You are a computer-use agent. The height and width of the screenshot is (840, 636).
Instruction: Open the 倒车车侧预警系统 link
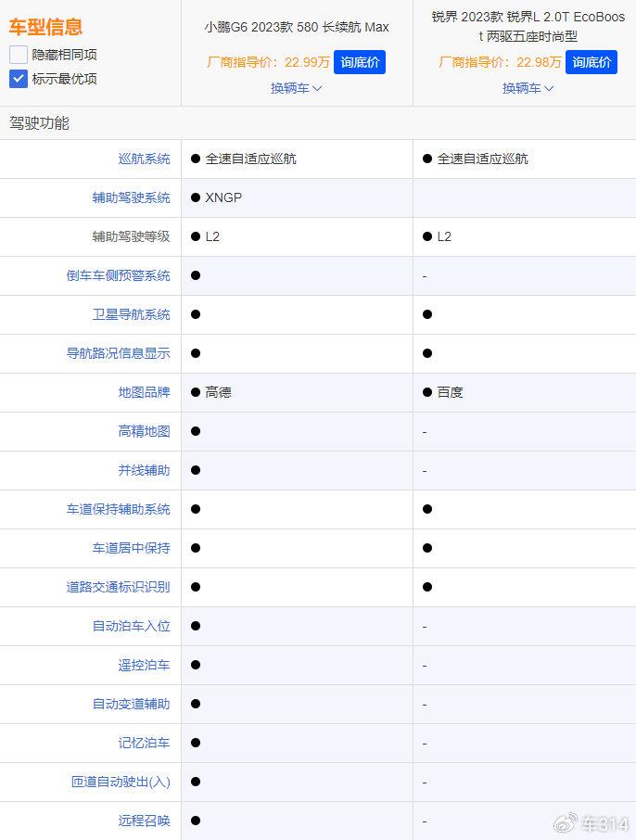[119, 275]
